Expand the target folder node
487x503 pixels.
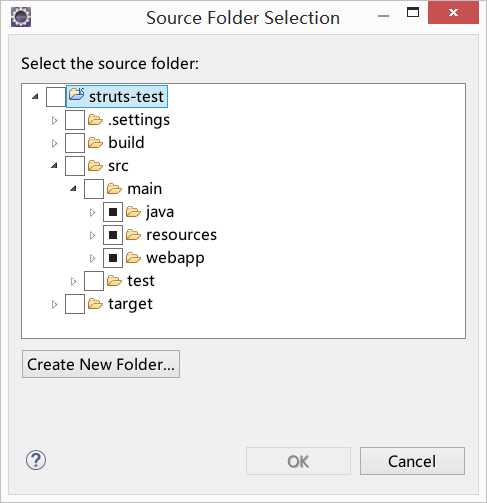(x=54, y=304)
